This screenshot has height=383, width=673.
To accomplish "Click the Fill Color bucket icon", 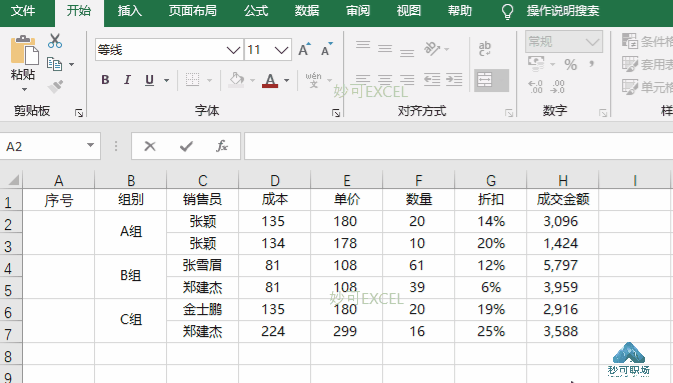I will (236, 79).
